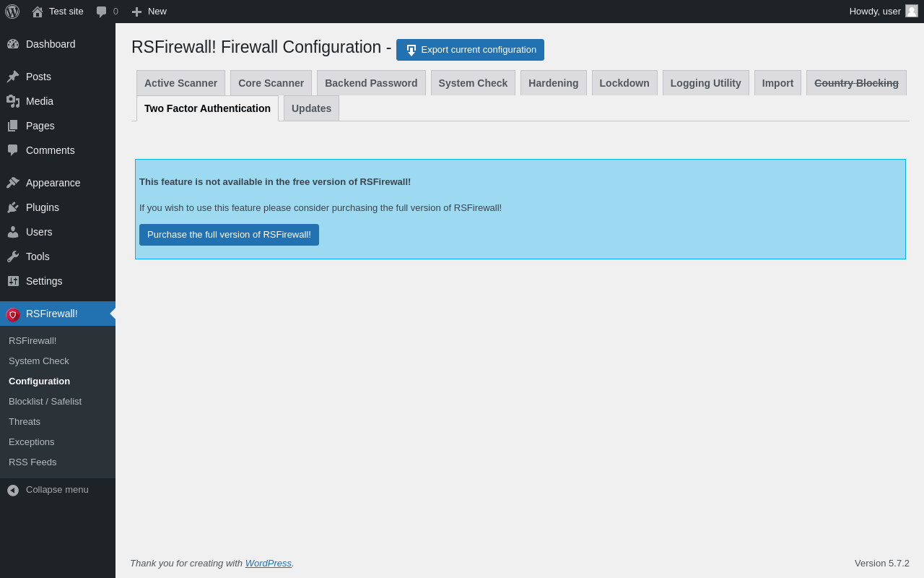Image resolution: width=924 pixels, height=578 pixels.
Task: Open the Dashboard gauge icon
Action: [13, 44]
